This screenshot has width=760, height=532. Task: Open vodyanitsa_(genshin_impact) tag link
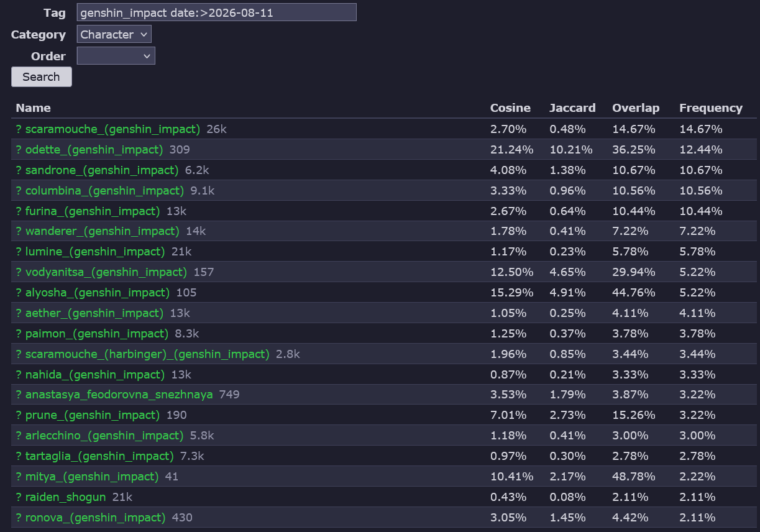pyautogui.click(x=106, y=272)
